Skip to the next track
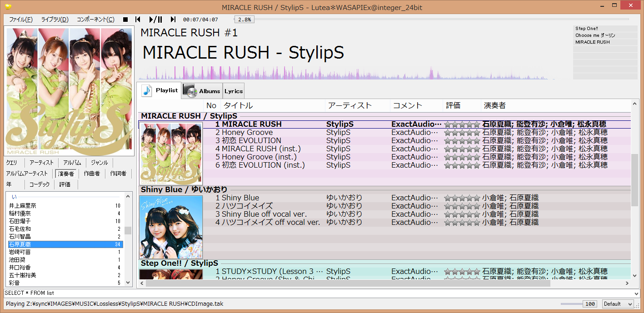 pyautogui.click(x=173, y=20)
